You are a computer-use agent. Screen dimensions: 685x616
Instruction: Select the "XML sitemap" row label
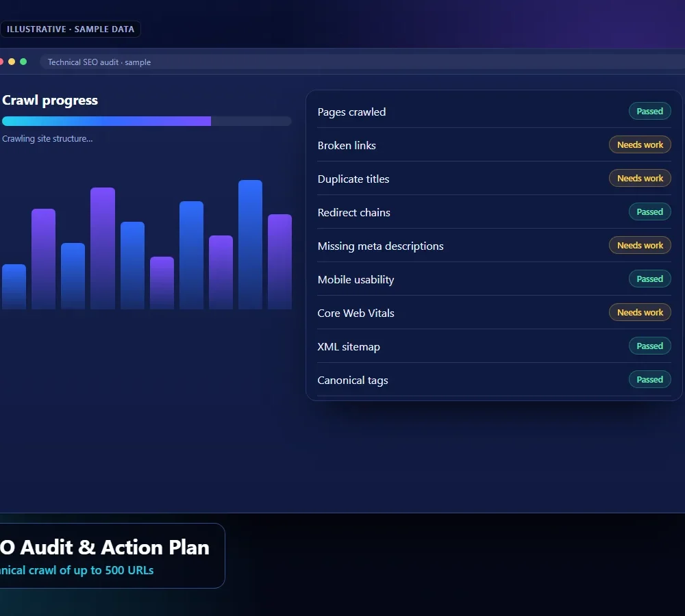(349, 346)
